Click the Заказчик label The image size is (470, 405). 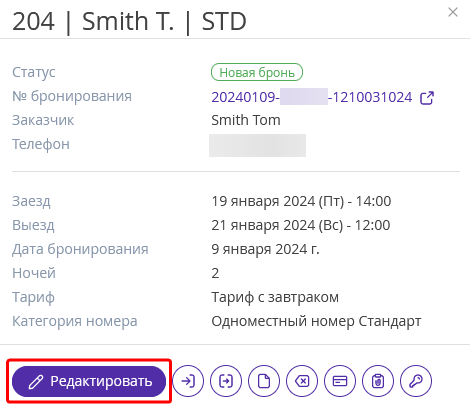click(x=43, y=120)
